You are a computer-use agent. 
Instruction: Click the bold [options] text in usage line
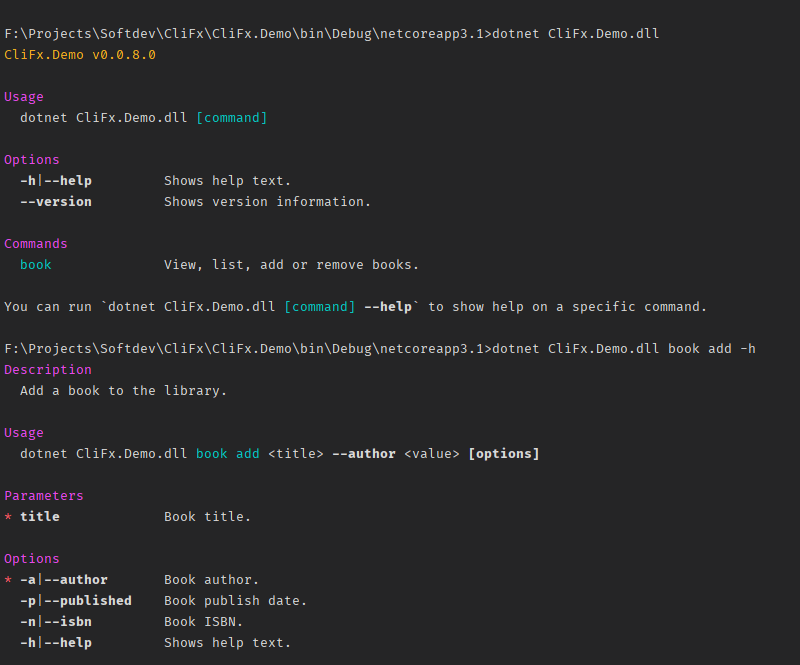click(504, 454)
